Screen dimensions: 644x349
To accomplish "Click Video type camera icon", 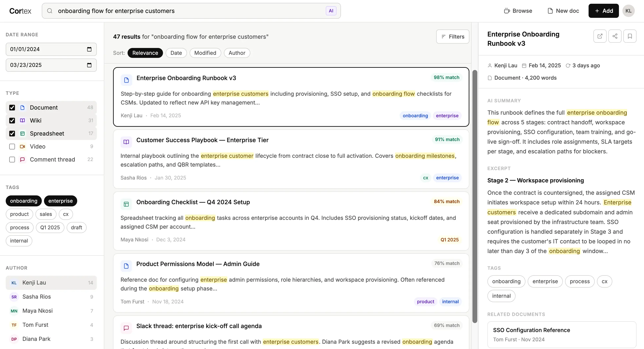I will pos(22,147).
